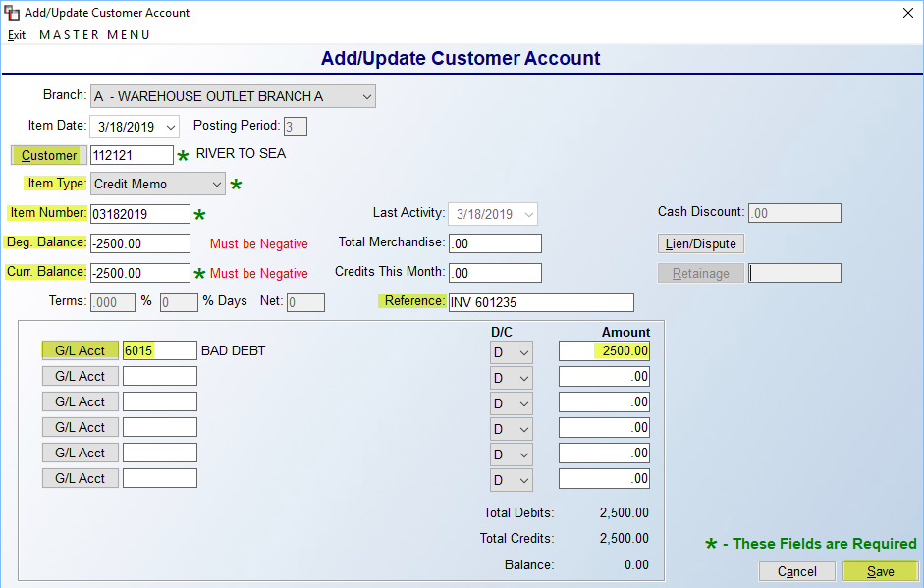This screenshot has width=924, height=588.
Task: Open the second row D/C dropdown
Action: (511, 378)
